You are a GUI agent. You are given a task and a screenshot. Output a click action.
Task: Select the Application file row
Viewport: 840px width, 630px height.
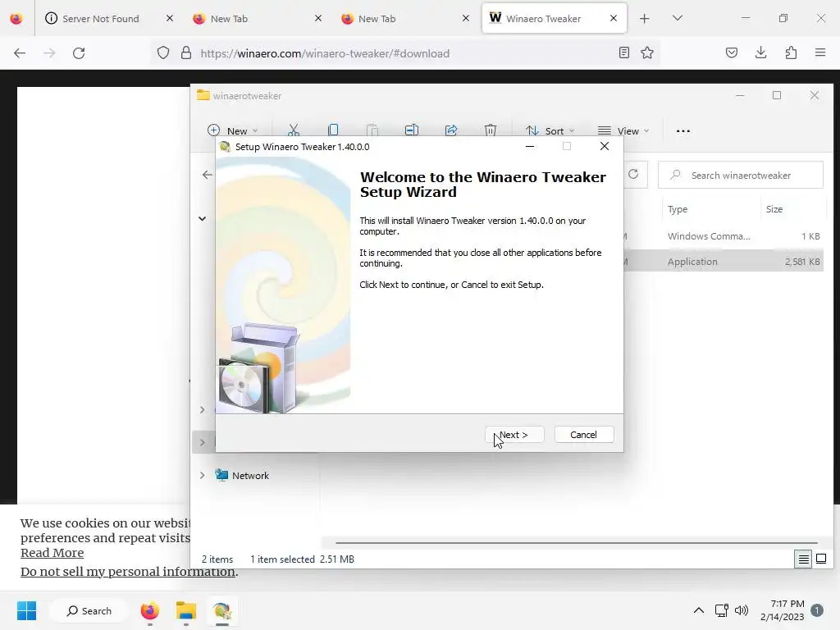(724, 262)
